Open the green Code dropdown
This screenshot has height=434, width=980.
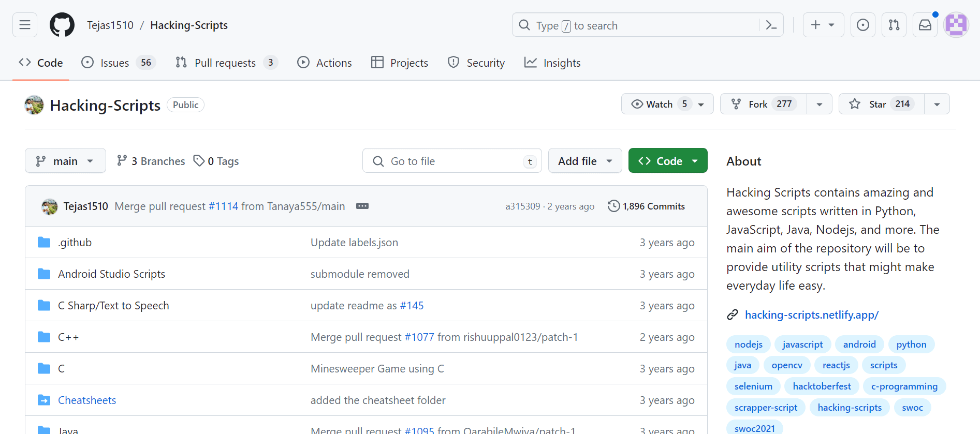(668, 161)
